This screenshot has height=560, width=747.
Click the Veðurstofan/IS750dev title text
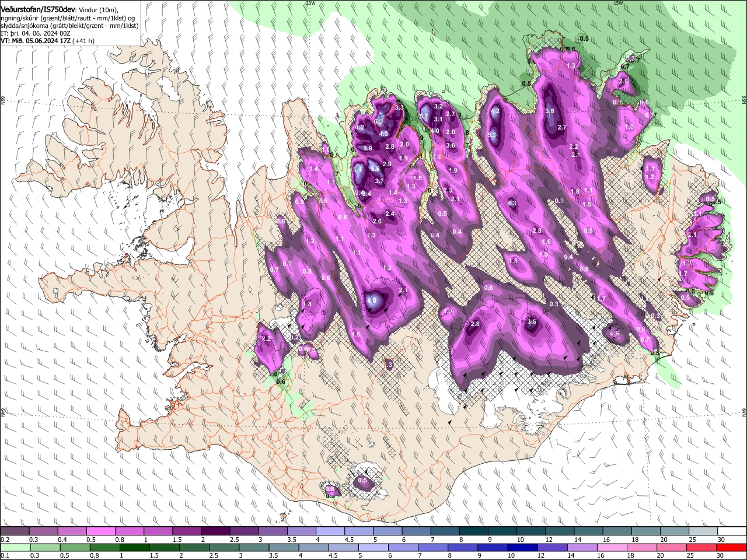click(38, 10)
